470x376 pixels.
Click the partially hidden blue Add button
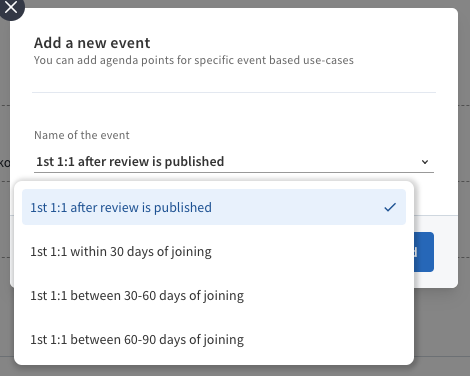pos(424,252)
